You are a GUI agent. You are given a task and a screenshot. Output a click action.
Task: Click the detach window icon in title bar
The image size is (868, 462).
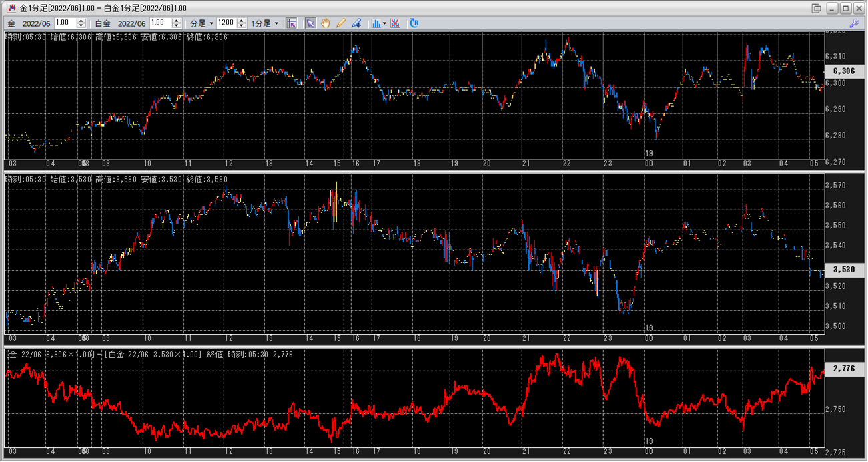(816, 8)
